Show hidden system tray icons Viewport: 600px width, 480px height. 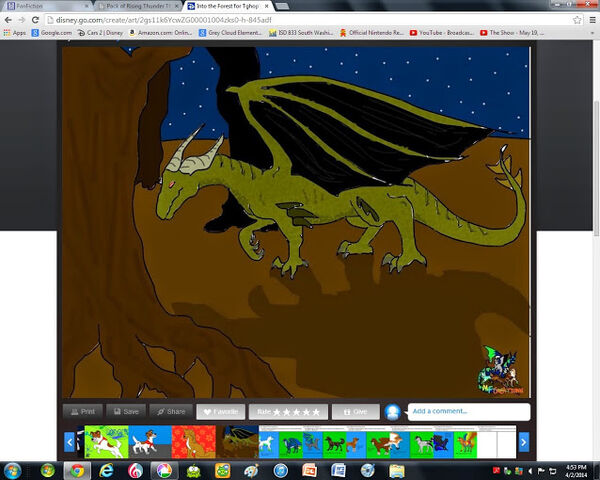click(x=530, y=471)
